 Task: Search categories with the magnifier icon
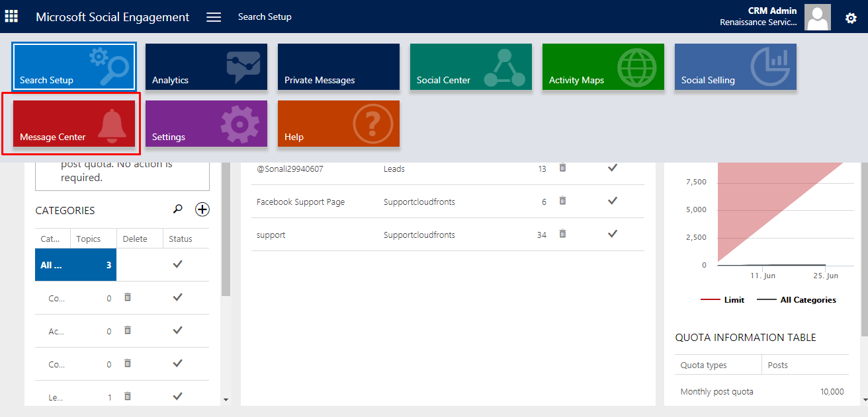[x=177, y=209]
